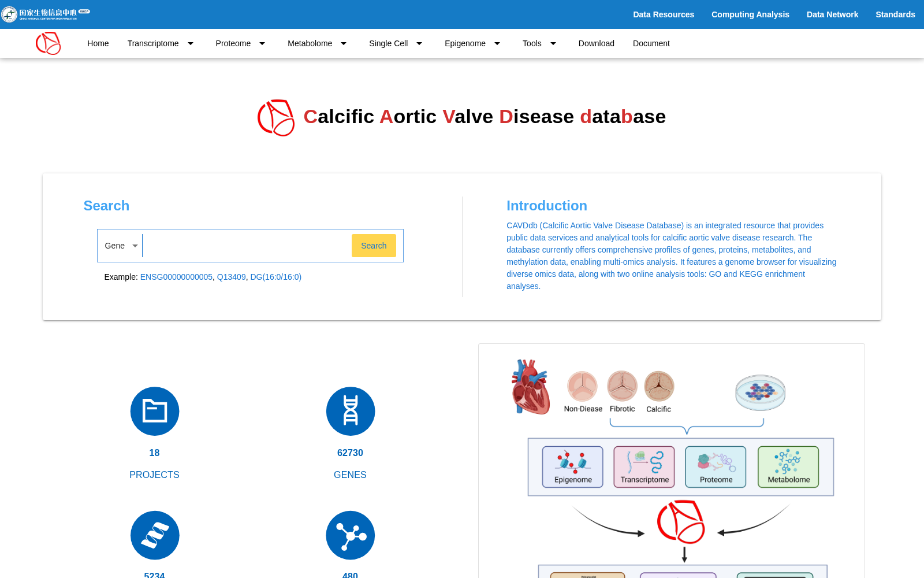The width and height of the screenshot is (924, 578).
Task: Click the Metabolome box in the diagram
Action: tap(788, 467)
